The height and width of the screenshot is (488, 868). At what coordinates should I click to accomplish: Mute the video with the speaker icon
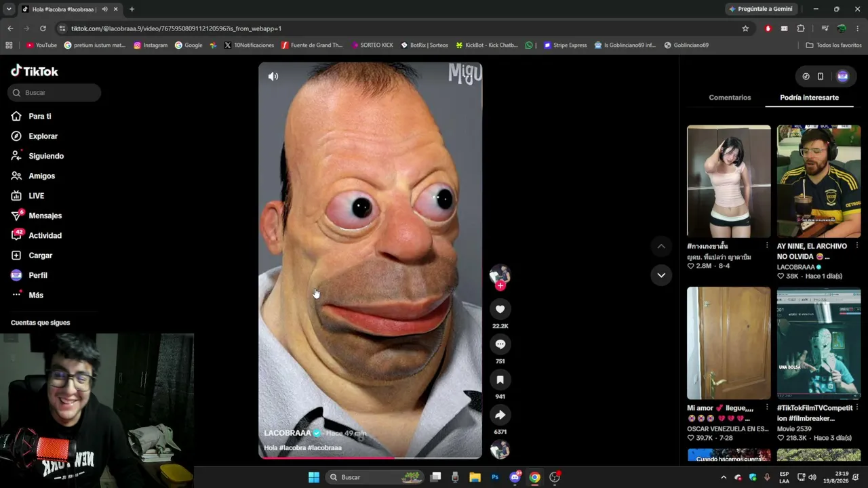pos(273,77)
